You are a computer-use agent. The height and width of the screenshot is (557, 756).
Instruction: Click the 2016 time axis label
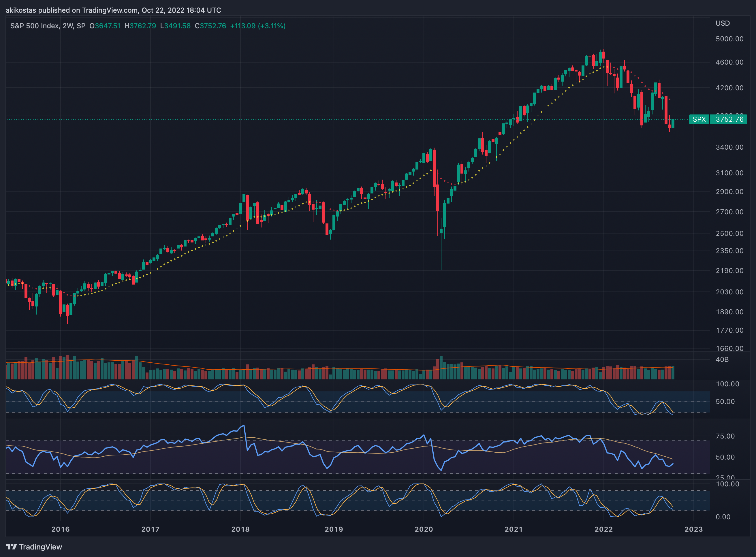pyautogui.click(x=61, y=529)
